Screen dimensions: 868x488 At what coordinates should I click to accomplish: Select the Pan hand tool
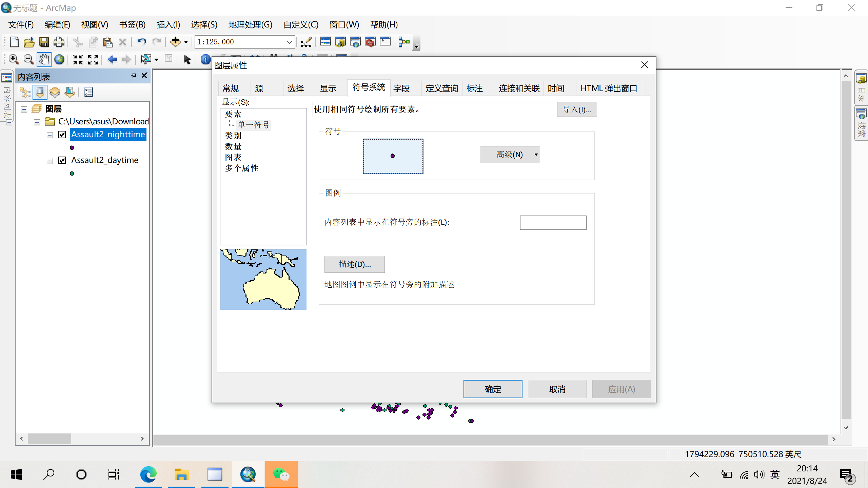(44, 60)
